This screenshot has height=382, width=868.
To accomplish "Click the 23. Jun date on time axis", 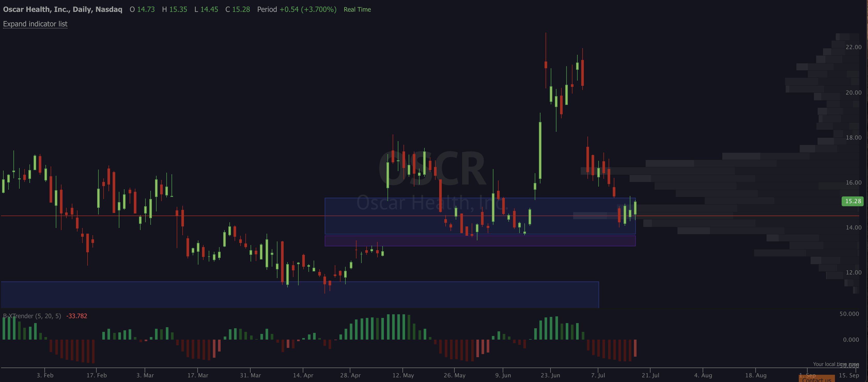I will pyautogui.click(x=550, y=375).
